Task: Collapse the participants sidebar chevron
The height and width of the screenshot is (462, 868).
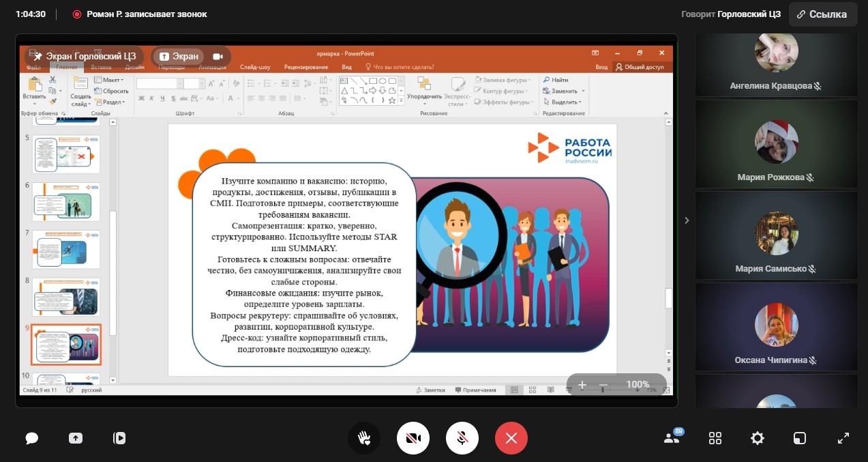Action: [x=687, y=220]
